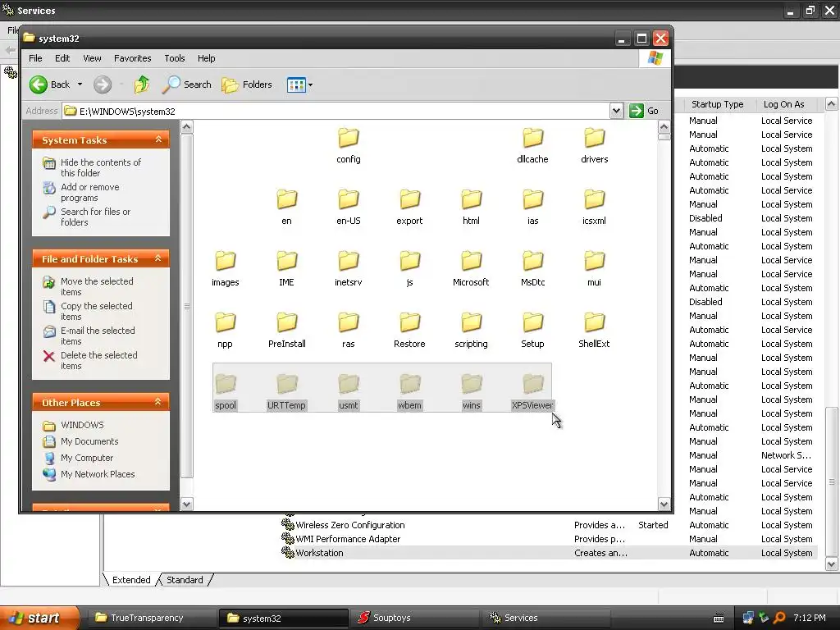This screenshot has width=840, height=630.
Task: Click the Workstation service gear icon
Action: [x=288, y=552]
